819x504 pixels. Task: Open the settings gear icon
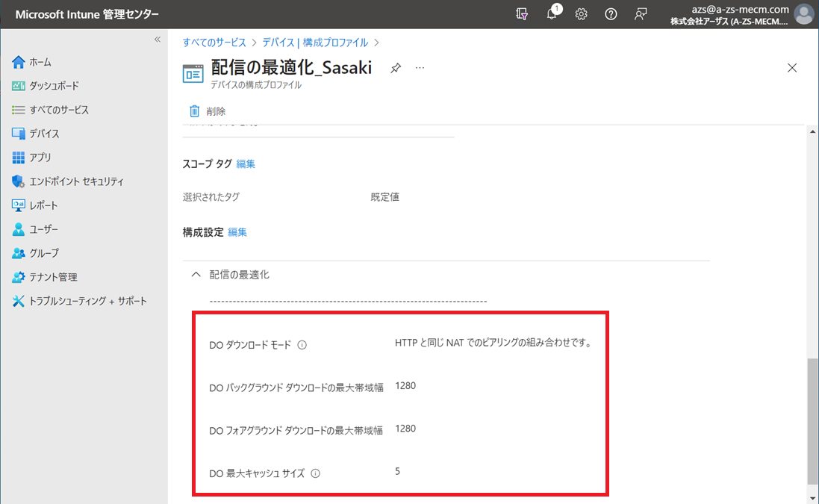[581, 14]
